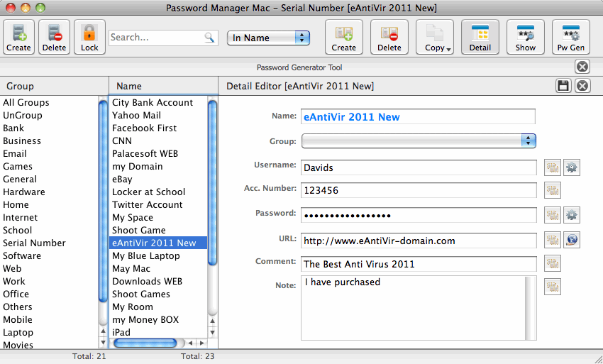Select the Hardware group

pyautogui.click(x=24, y=192)
